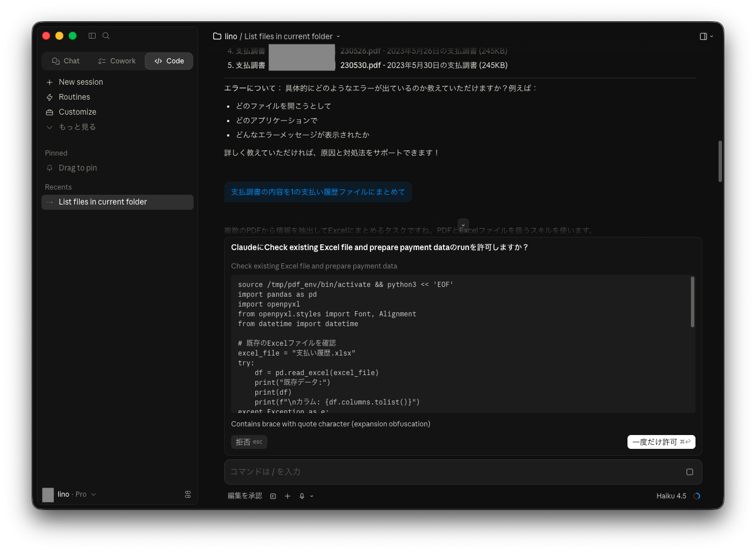Open the layout dropdown arrow at top right
The image size is (756, 552).
click(x=712, y=36)
